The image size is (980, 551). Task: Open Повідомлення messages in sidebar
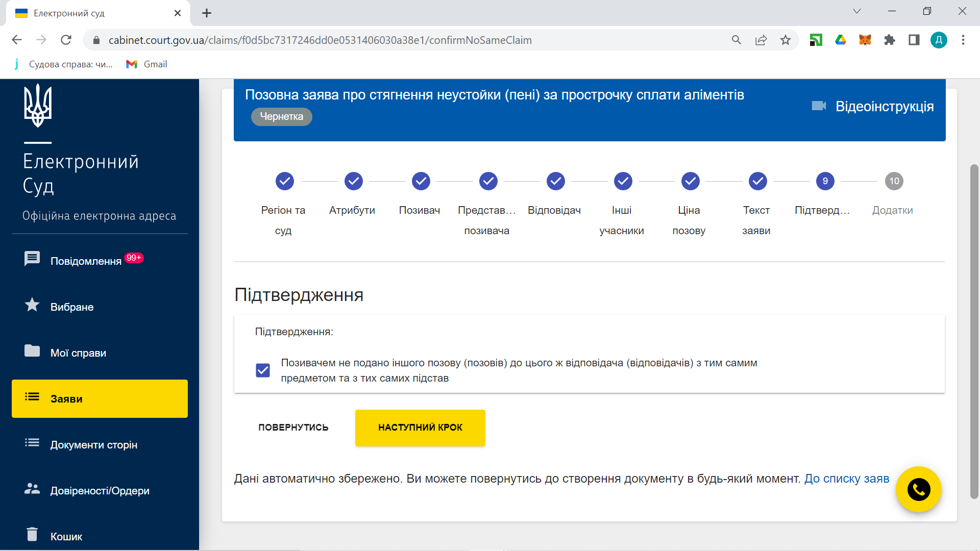pyautogui.click(x=85, y=260)
